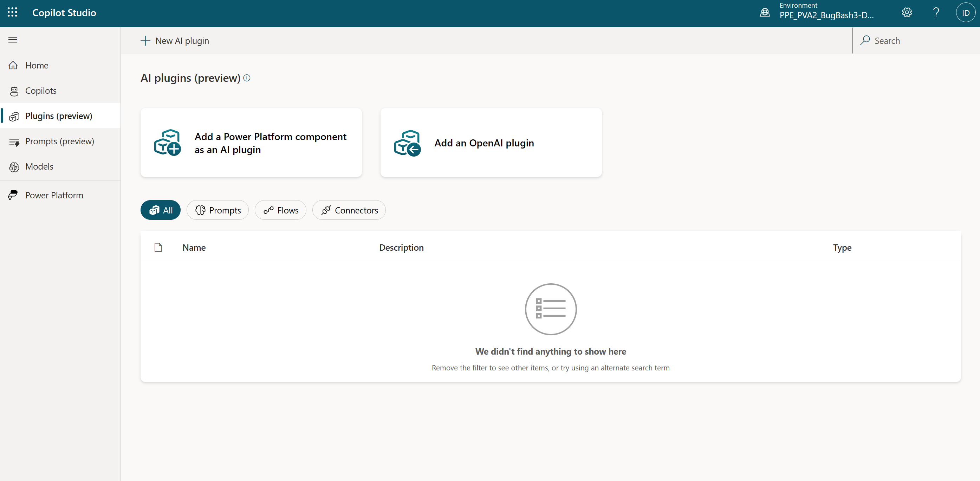Click New AI plugin button
This screenshot has height=481, width=980.
[x=175, y=41]
